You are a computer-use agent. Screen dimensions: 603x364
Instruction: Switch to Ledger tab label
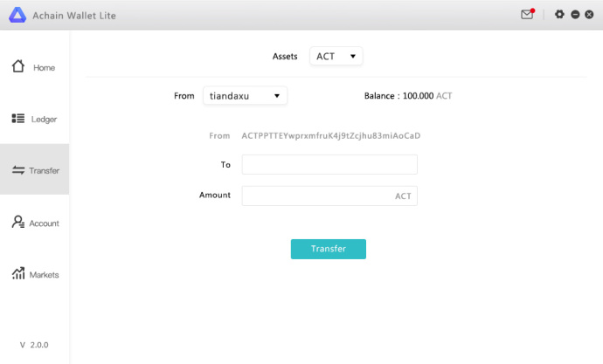tap(44, 120)
